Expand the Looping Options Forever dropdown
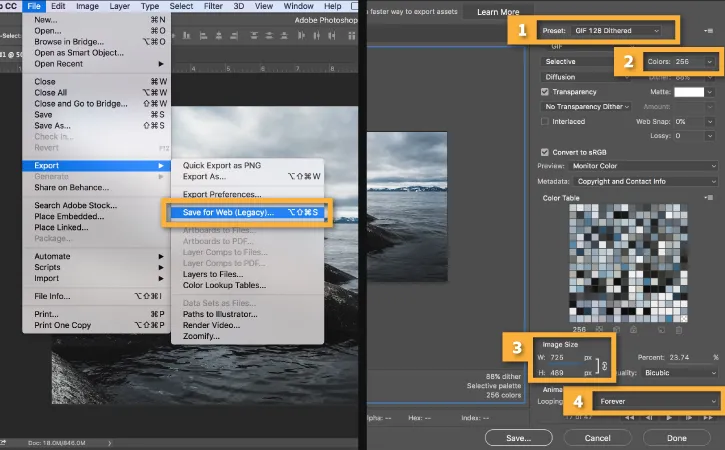The width and height of the screenshot is (725, 450). pos(655,401)
